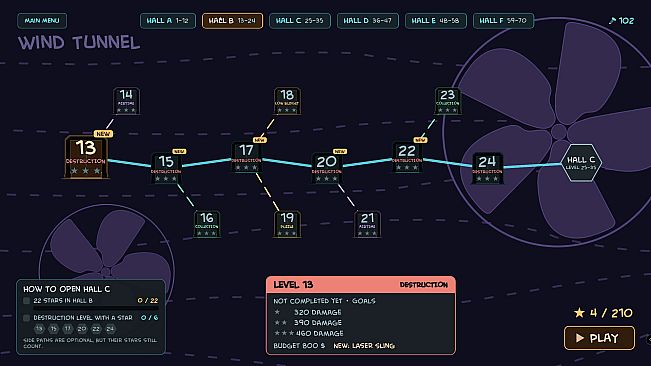Viewport: 651px width, 366px height.
Task: Select level 14 node
Action: coord(126,101)
